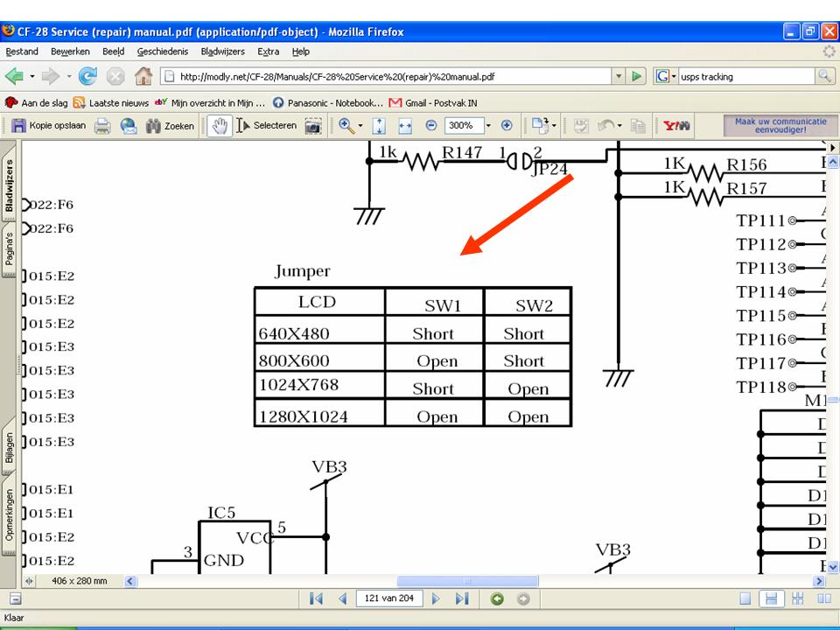Switch to continuous page layout
Viewport: 840px width, 630px height.
[772, 598]
